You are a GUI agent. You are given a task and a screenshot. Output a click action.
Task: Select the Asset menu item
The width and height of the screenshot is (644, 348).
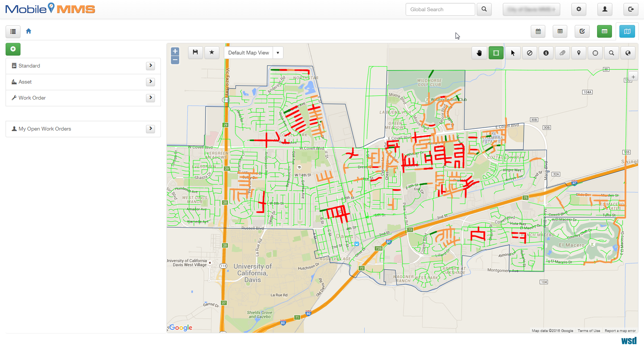point(83,82)
